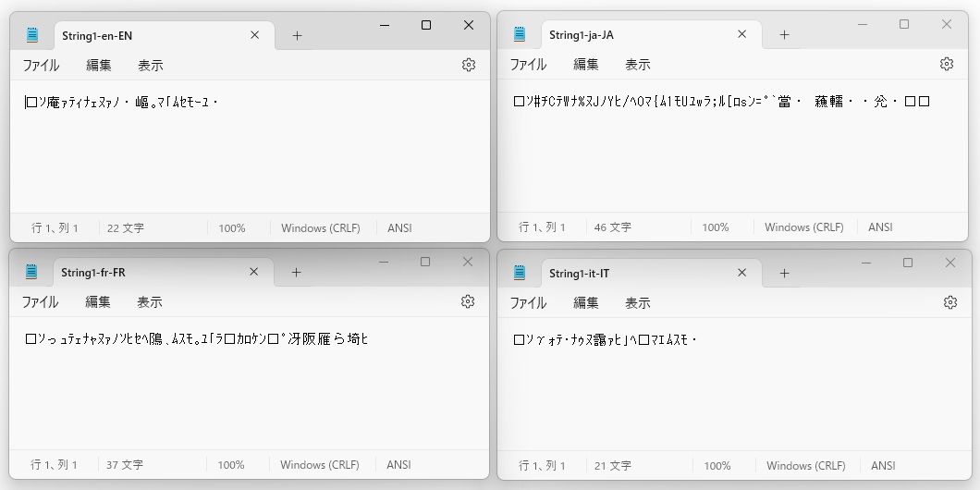Open ファイル menu in String1-it-IT window
Image resolution: width=980 pixels, height=490 pixels.
pyautogui.click(x=528, y=303)
